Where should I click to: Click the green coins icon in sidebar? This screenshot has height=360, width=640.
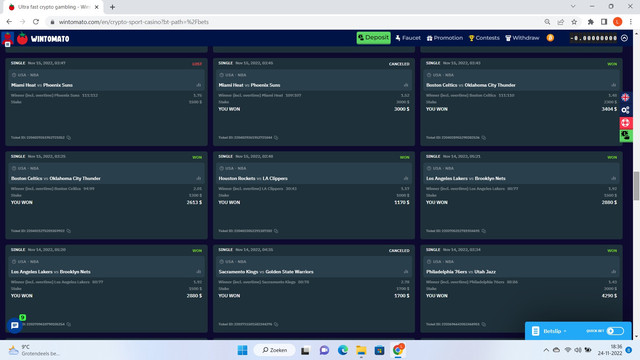(x=625, y=135)
